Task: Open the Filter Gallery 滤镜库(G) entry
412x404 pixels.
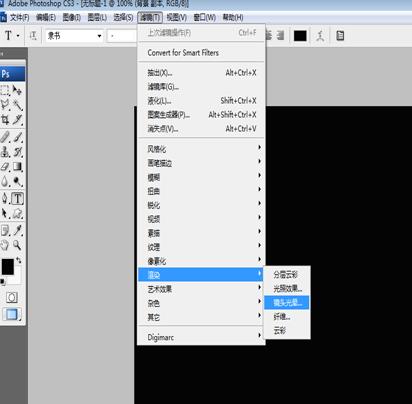Action: [x=201, y=87]
